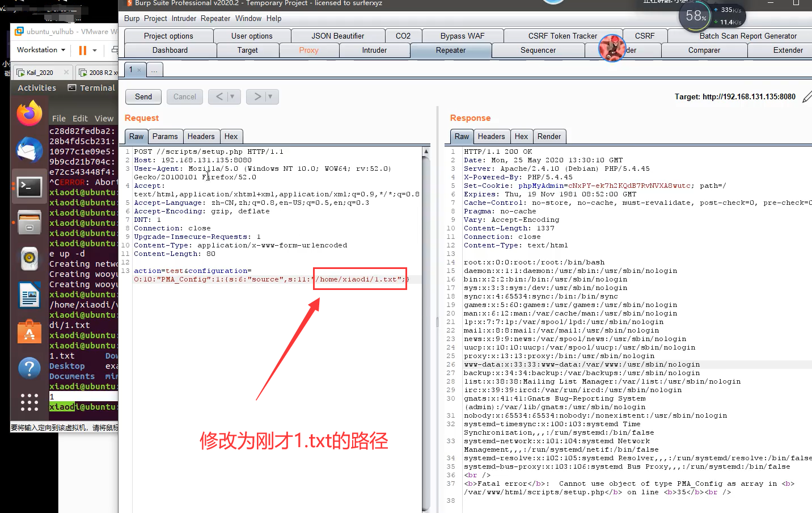The width and height of the screenshot is (812, 513).
Task: Show Applications grid in Ubuntu dock
Action: coord(29,402)
